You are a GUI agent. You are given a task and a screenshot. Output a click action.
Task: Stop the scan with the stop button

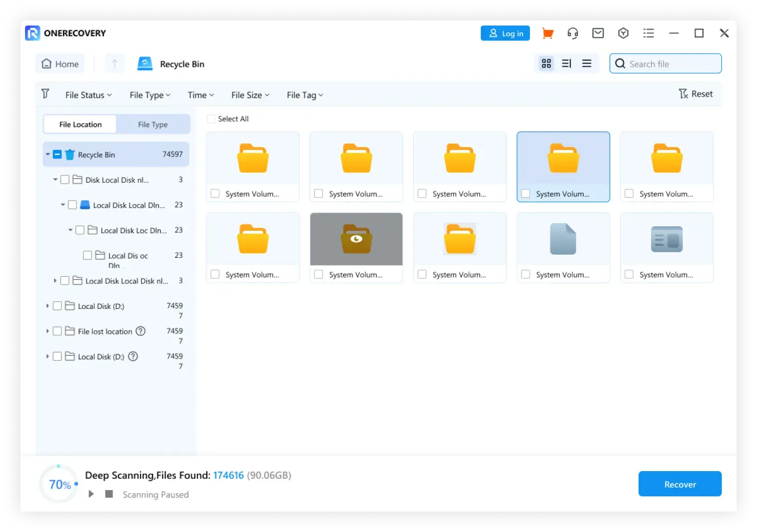[109, 494]
